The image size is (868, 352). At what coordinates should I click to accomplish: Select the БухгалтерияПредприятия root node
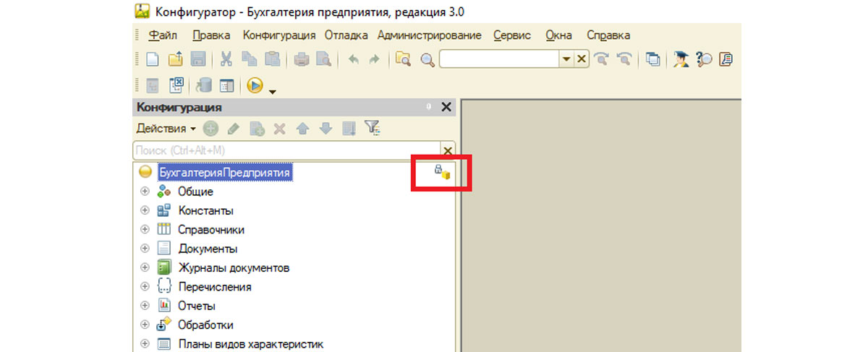[x=224, y=173]
